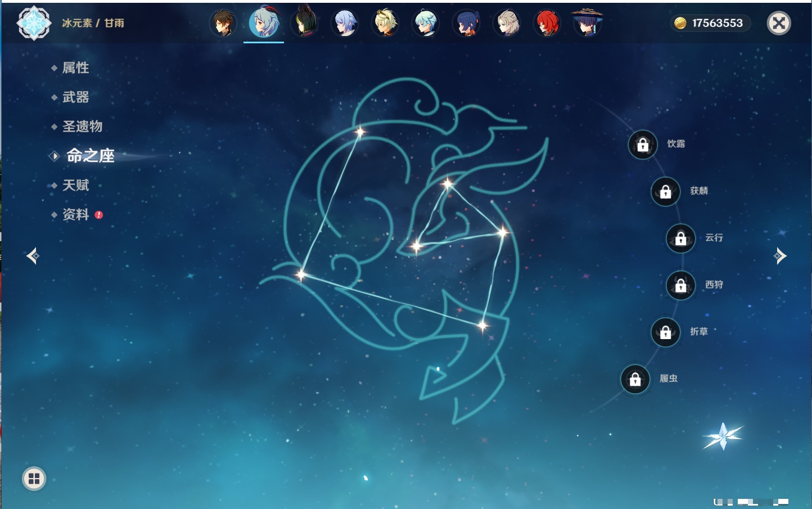Select the locked 云行 constellation node

point(680,238)
